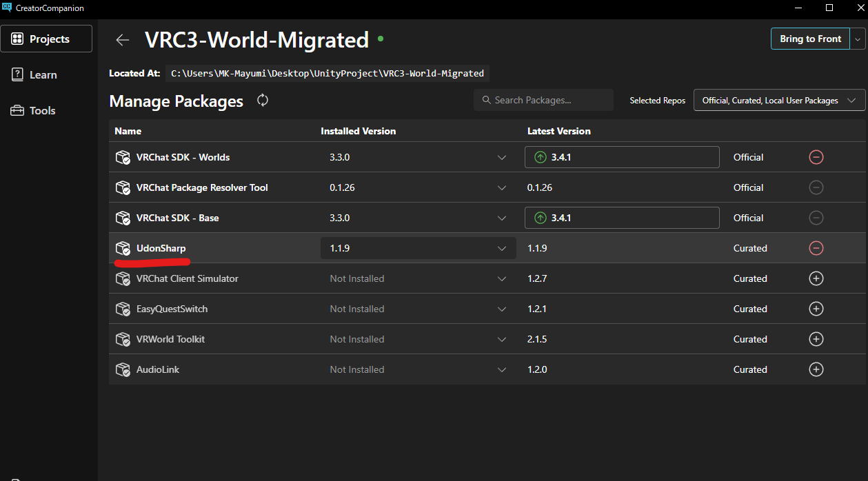The width and height of the screenshot is (868, 481).
Task: Click the Curated label in the AudioLink row
Action: pos(750,369)
